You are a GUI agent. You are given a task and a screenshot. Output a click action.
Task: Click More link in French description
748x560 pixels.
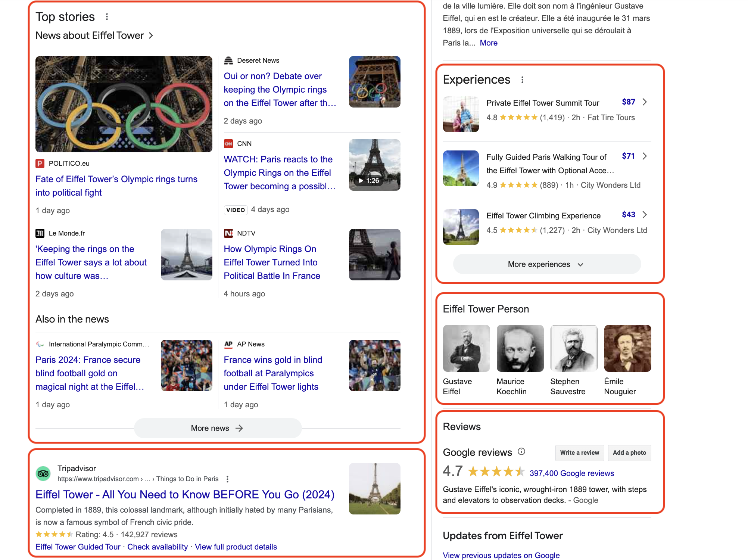[x=489, y=43]
